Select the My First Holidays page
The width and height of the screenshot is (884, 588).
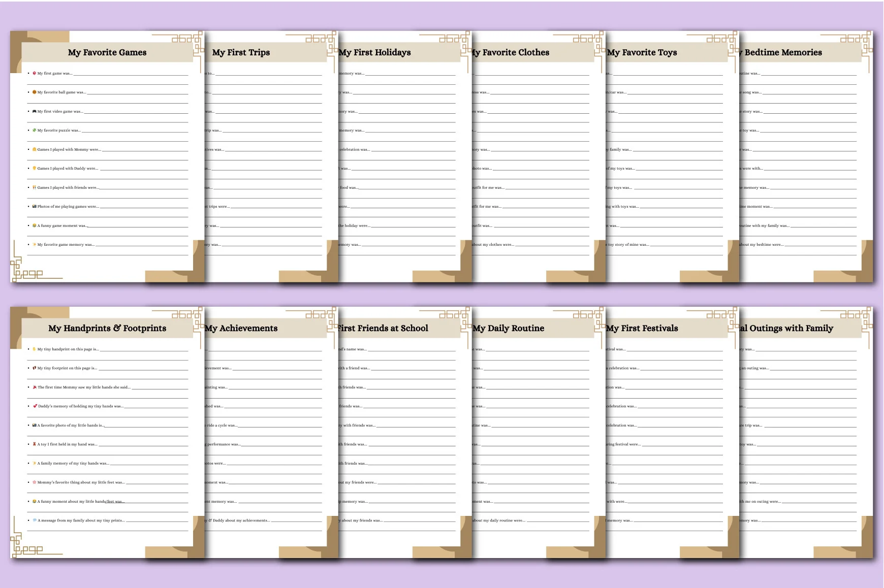(405, 156)
